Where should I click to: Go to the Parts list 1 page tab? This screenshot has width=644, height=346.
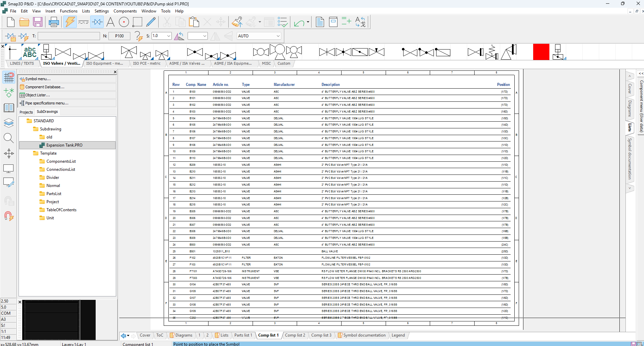(243, 335)
